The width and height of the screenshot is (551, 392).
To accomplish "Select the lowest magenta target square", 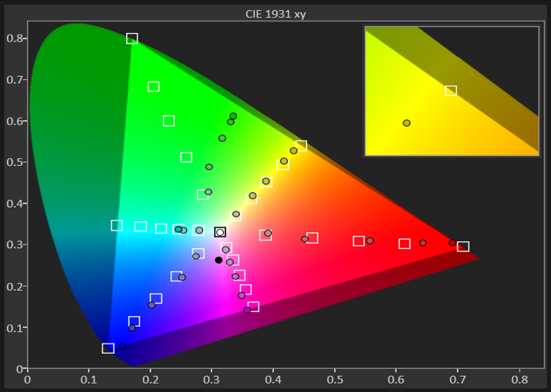I will coord(253,307).
